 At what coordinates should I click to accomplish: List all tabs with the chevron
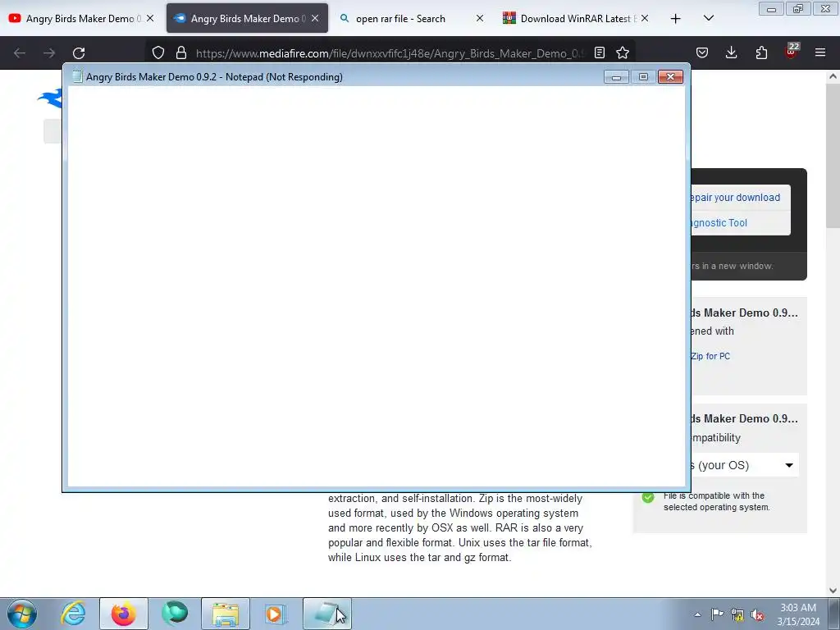point(708,18)
